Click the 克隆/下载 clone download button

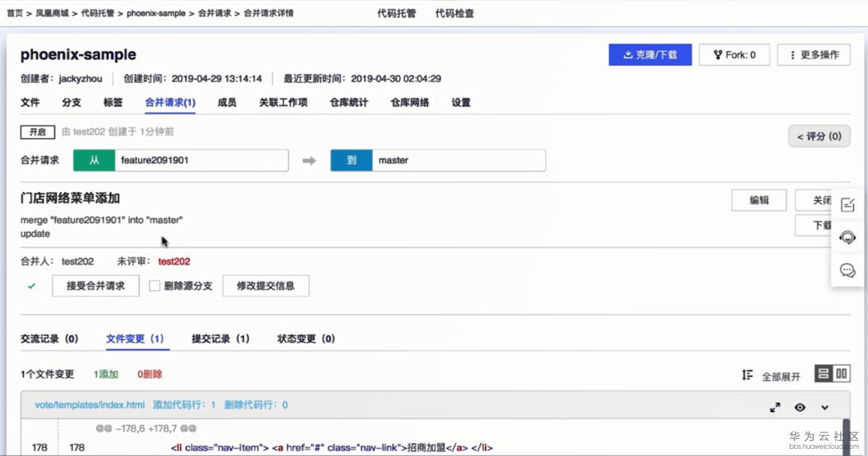pyautogui.click(x=650, y=55)
